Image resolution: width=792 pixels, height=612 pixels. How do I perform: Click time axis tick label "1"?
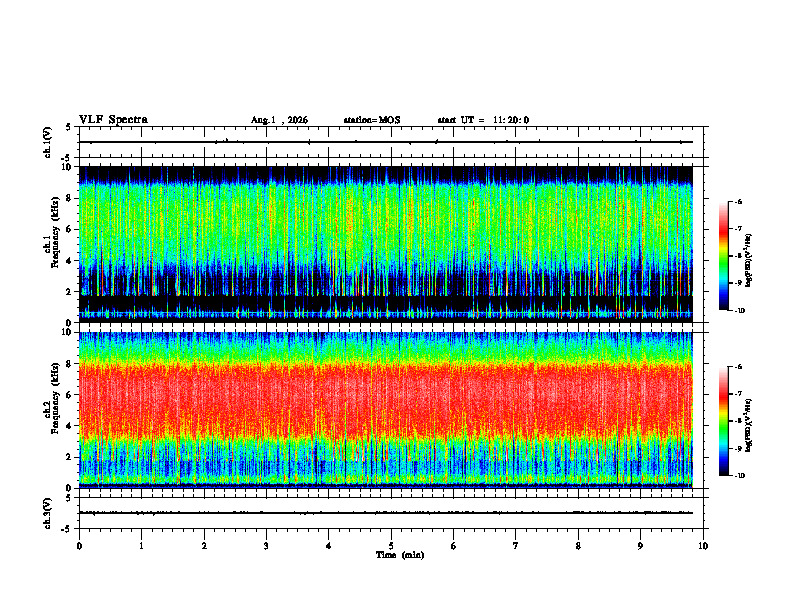tap(141, 546)
